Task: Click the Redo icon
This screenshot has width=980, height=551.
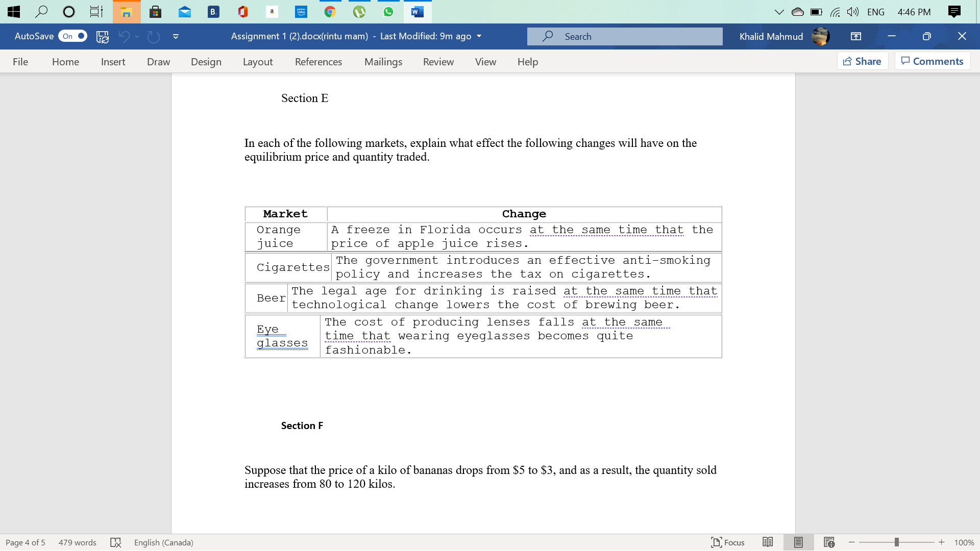Action: coord(153,36)
